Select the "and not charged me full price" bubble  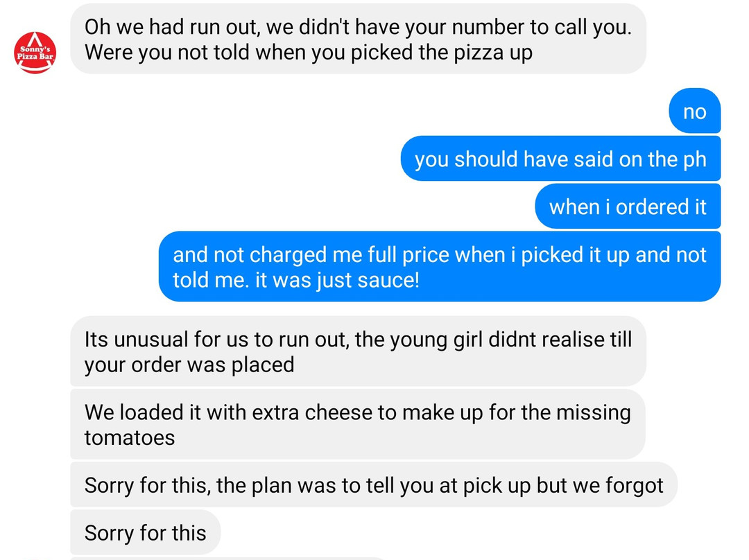point(439,267)
